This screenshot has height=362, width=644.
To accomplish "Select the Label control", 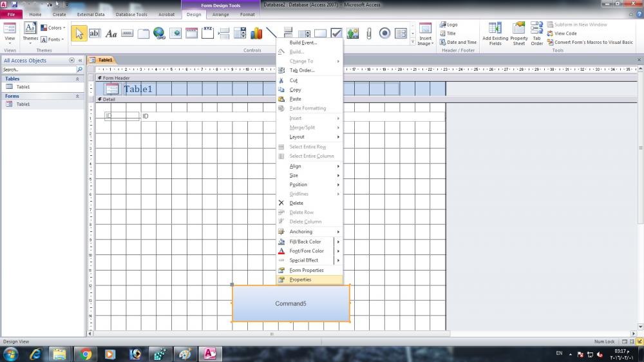I will 111,33.
